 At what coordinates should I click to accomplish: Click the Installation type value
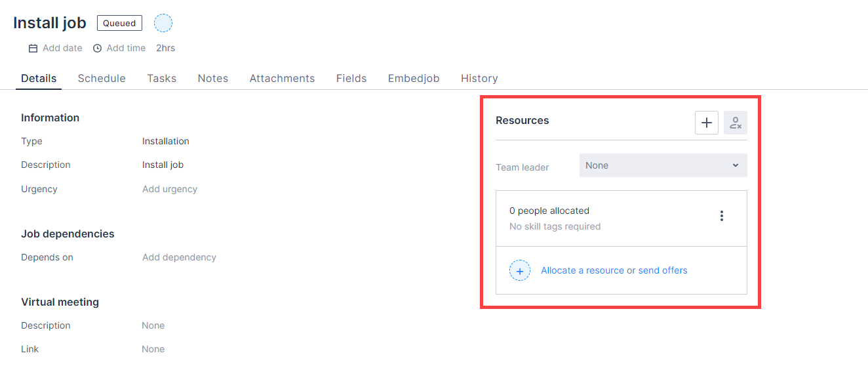tap(166, 141)
